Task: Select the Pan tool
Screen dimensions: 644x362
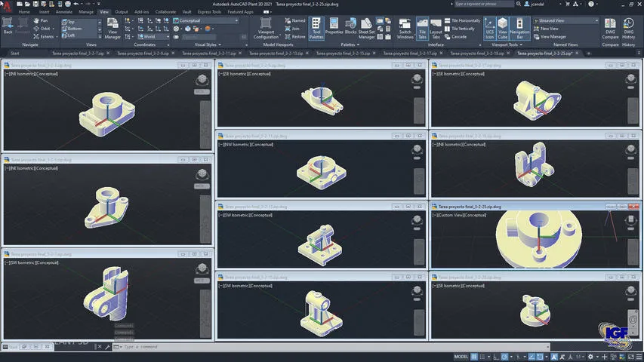Action: coord(40,20)
